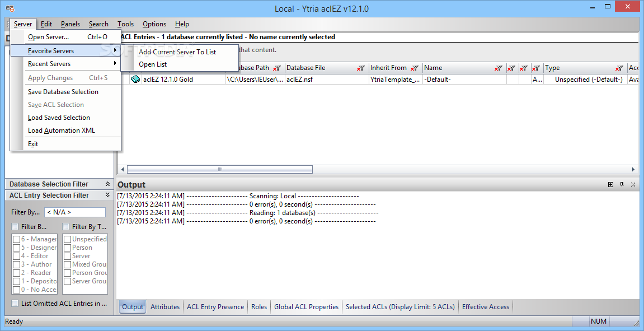Select the aclEZ.nsf database file cell
This screenshot has width=644, height=331.
point(327,80)
